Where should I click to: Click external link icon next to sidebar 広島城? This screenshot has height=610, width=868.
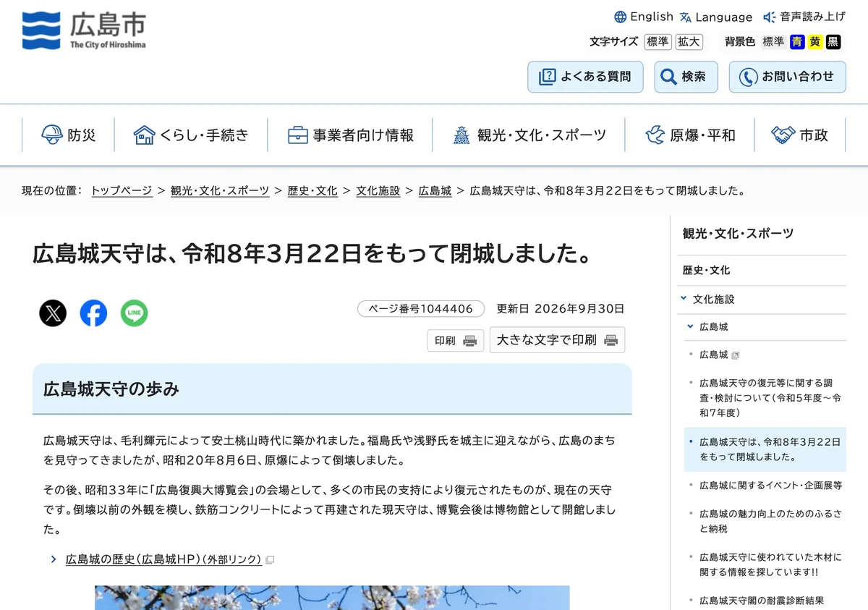(736, 355)
